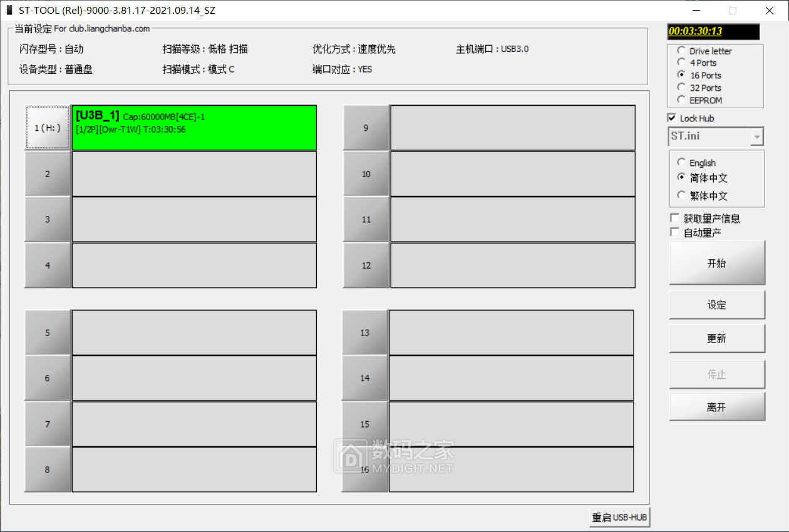Click the 离开 exit button
789x532 pixels.
pos(716,407)
